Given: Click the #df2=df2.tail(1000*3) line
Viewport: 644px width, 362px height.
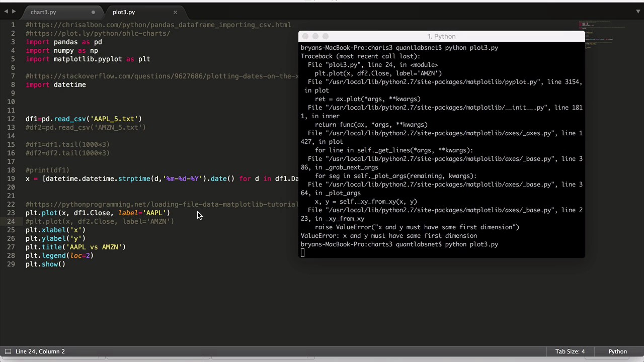Looking at the screenshot, I should (x=68, y=153).
